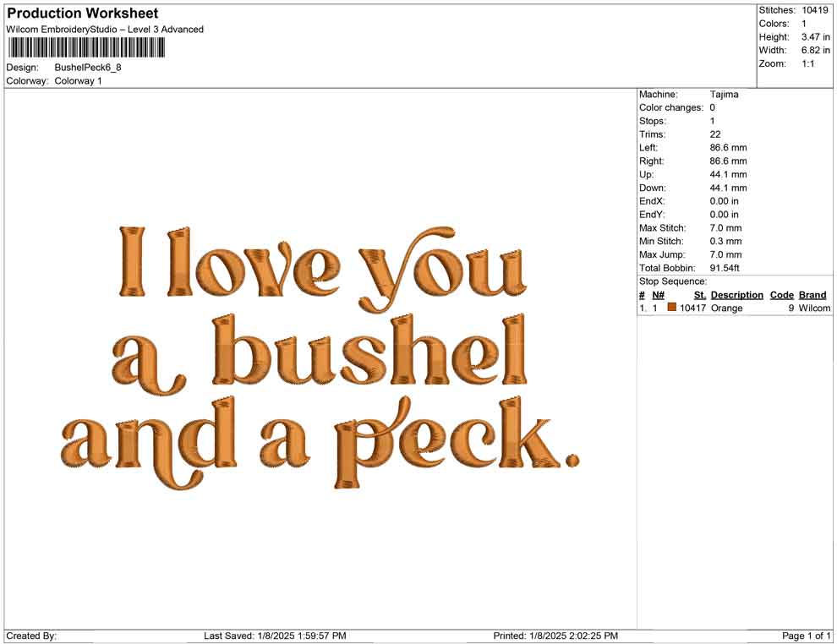
Task: Click the barcode under the worksheet title
Action: 86,48
